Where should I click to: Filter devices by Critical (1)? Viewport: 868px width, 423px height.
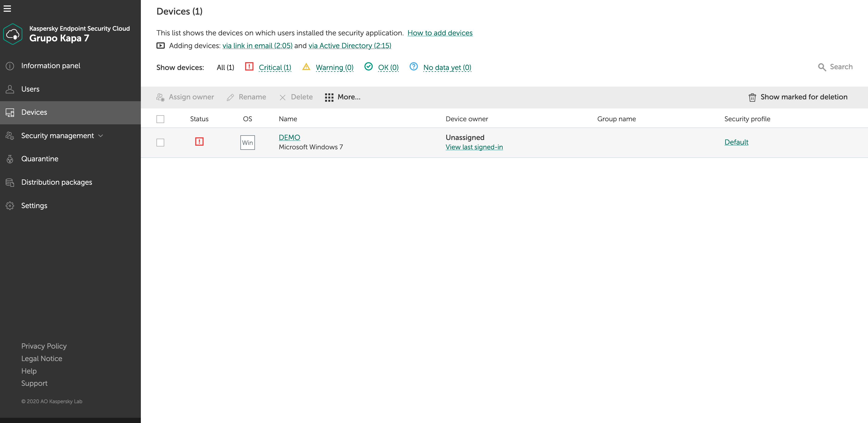[x=275, y=67]
